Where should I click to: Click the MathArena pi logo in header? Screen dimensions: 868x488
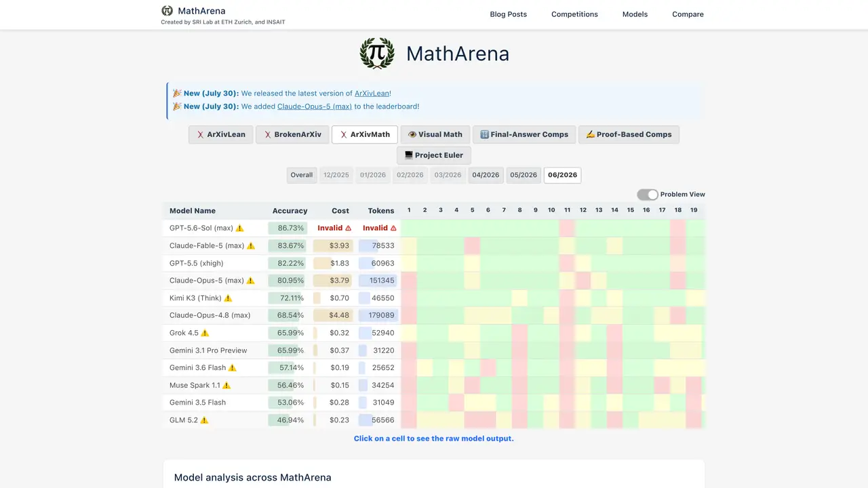pos(167,11)
